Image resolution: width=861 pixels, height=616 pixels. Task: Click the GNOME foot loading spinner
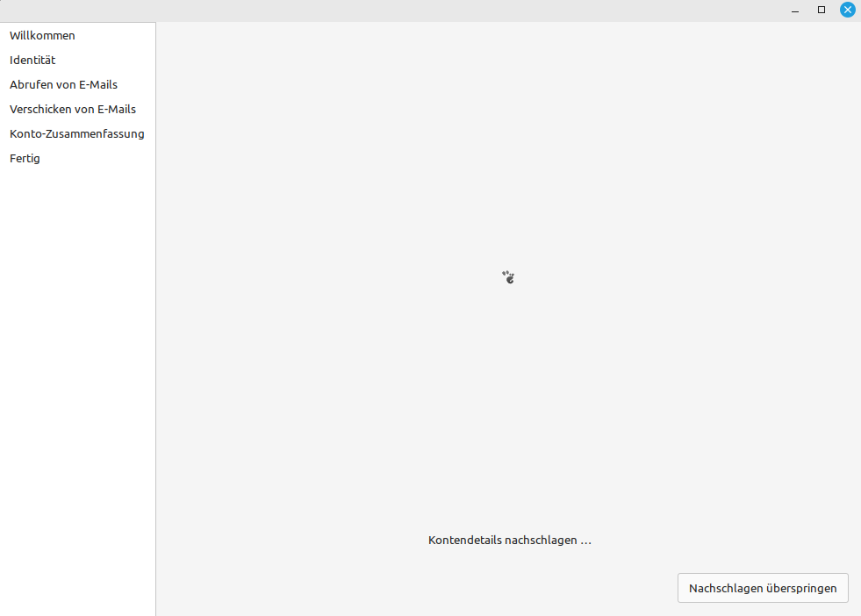coord(508,277)
